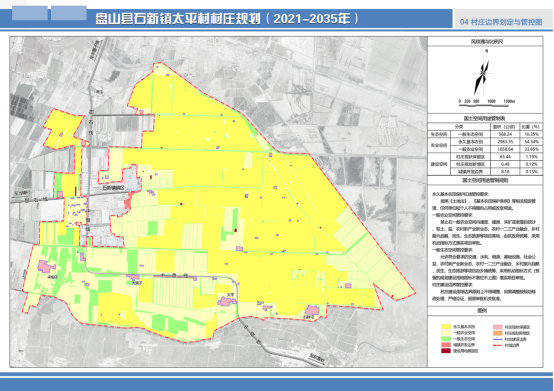
Task: Click the 54.34% proportion cell in table
Action: point(531,142)
